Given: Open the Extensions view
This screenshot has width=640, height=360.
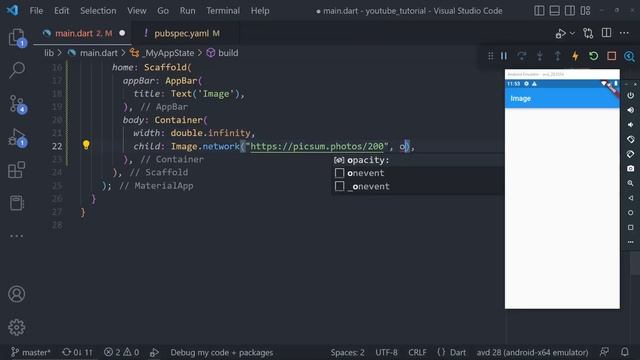Looking at the screenshot, I should point(17,170).
